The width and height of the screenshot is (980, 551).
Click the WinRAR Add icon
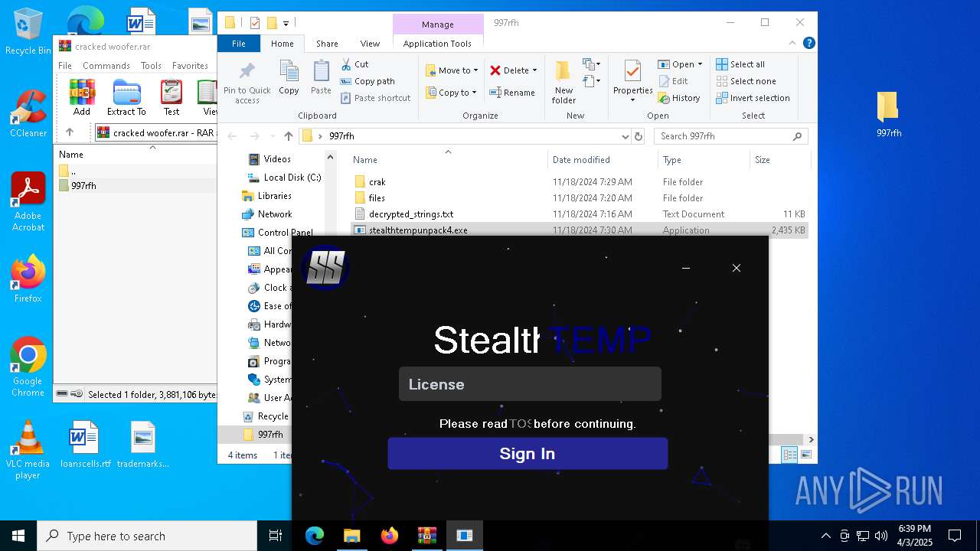pyautogui.click(x=82, y=97)
